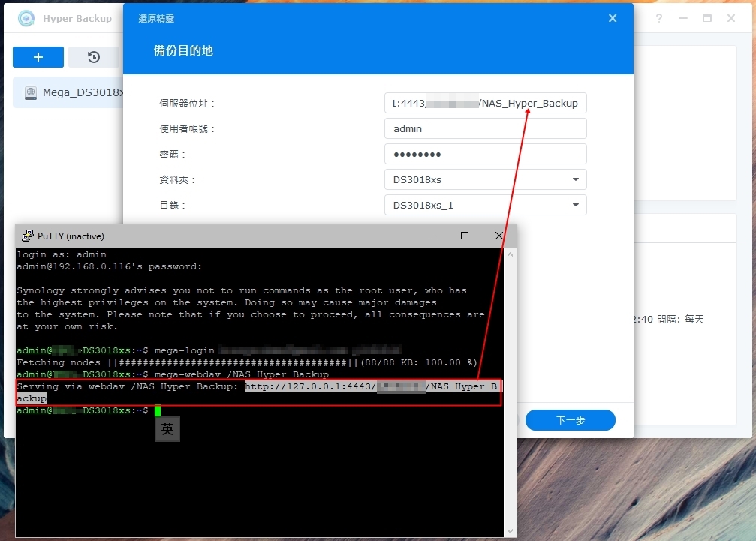Maximize the PuTTY window

[x=464, y=236]
